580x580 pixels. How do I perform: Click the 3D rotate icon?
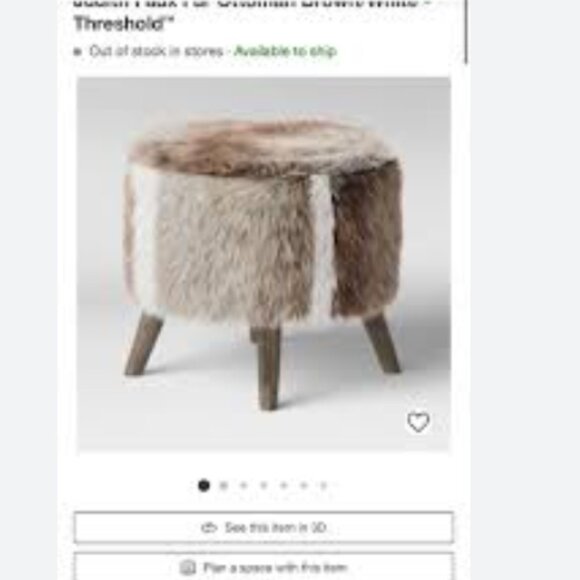point(209,527)
